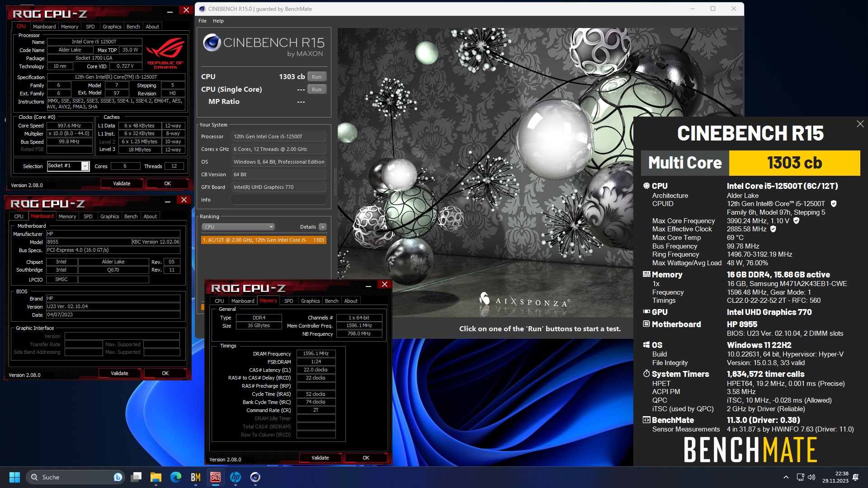Image resolution: width=868 pixels, height=488 pixels.
Task: Show hidden system tray icons
Action: 786,477
